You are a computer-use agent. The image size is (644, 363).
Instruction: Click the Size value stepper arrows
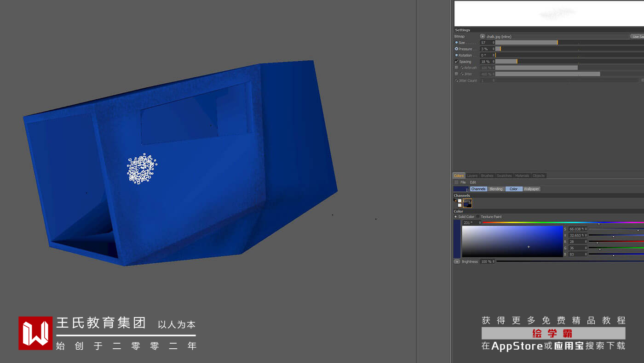(x=494, y=43)
